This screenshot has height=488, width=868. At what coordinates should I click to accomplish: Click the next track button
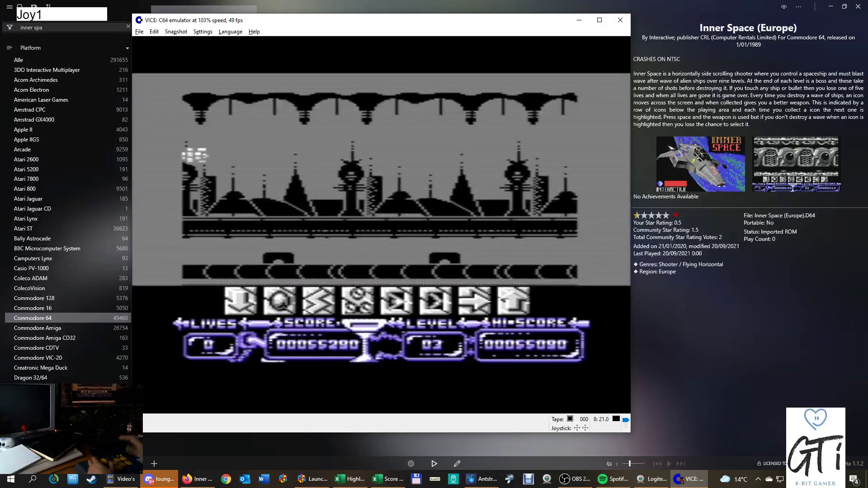pos(681,464)
